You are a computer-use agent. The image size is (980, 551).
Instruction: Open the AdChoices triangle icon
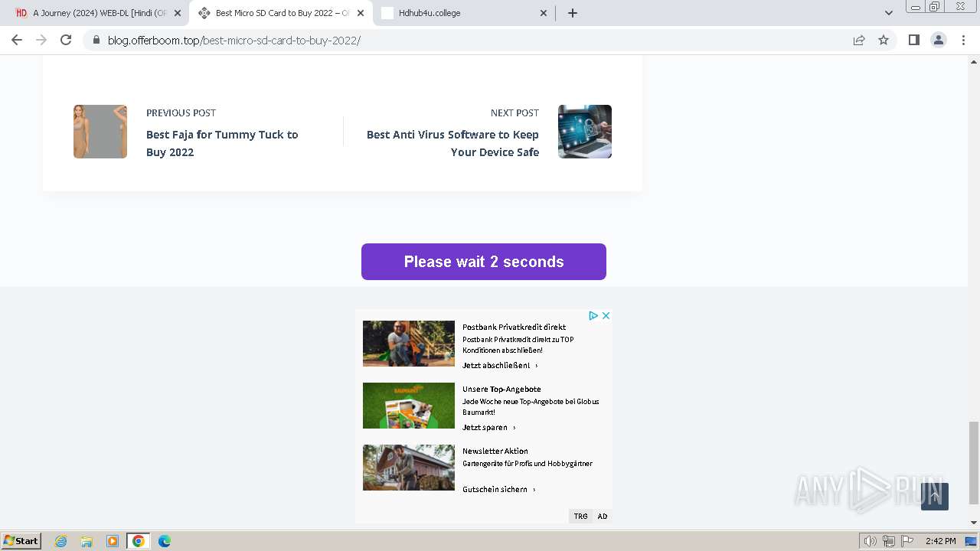[x=593, y=315]
